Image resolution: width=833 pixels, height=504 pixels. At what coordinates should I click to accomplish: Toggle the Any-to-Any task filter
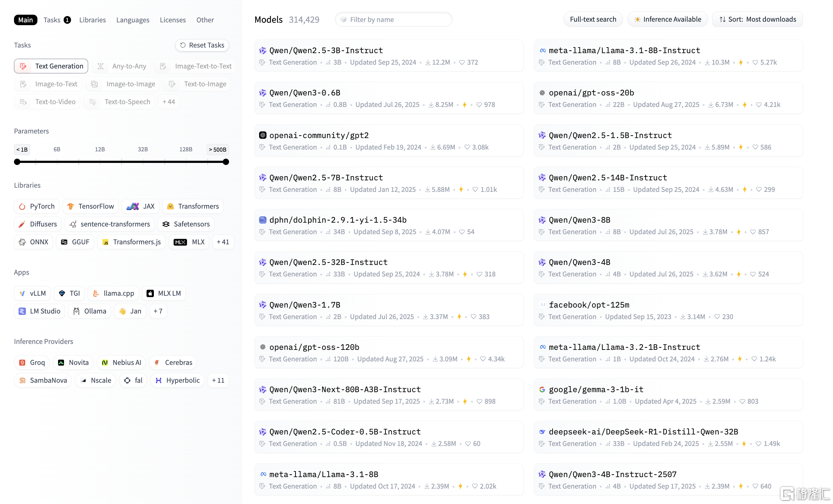(121, 66)
